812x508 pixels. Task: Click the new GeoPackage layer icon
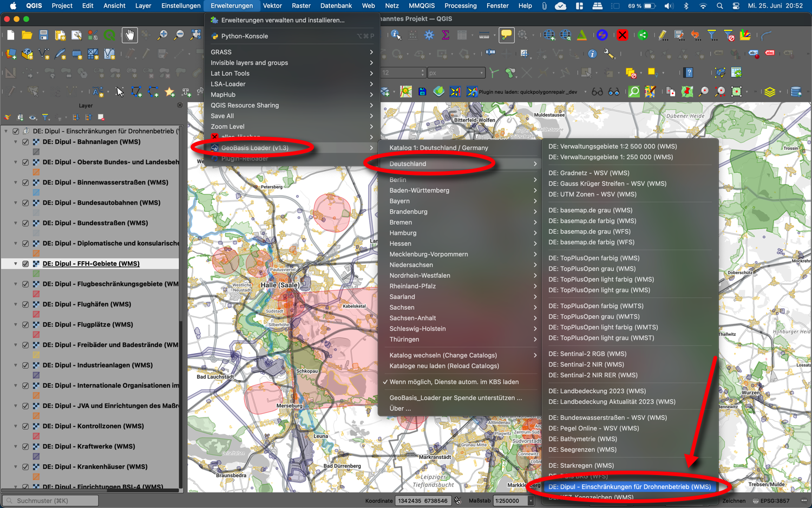[27, 54]
